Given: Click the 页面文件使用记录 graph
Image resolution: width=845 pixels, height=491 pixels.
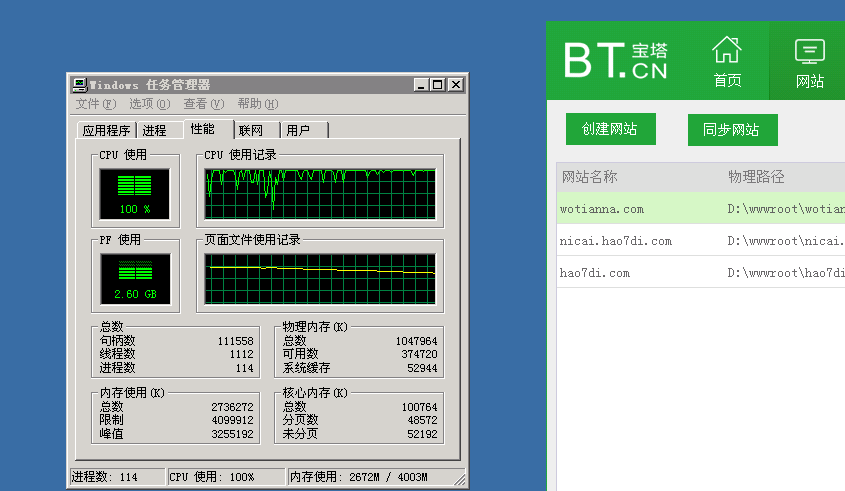Looking at the screenshot, I should [x=320, y=279].
